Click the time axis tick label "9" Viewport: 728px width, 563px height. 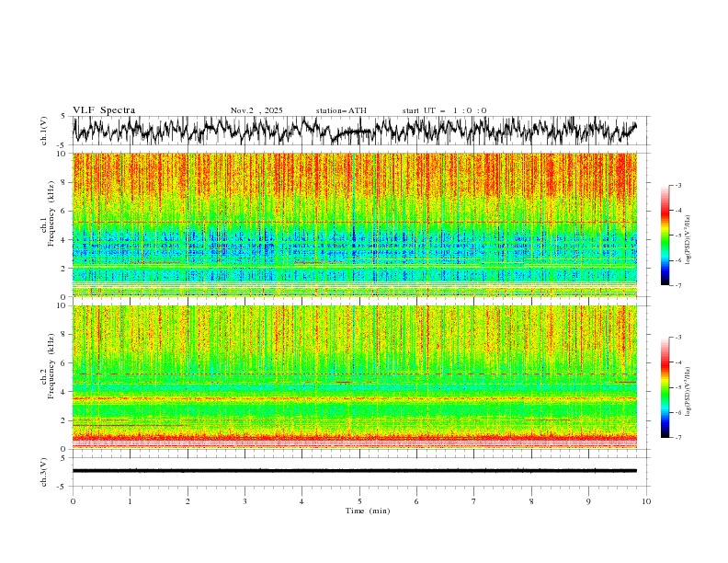[x=588, y=501]
